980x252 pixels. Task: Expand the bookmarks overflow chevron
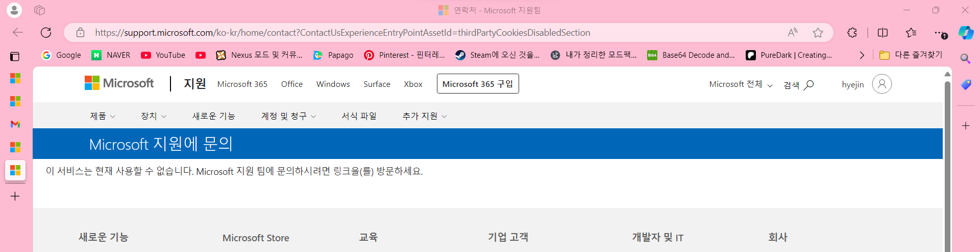862,55
